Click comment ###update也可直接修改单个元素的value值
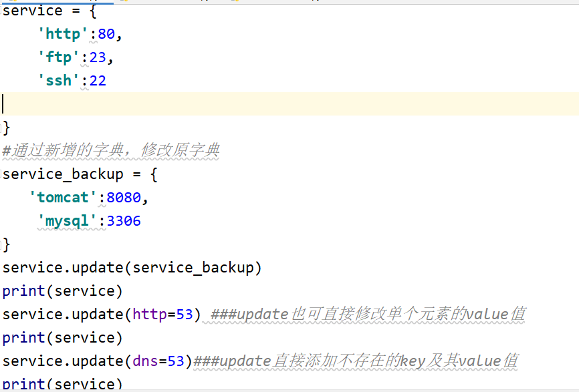The width and height of the screenshot is (579, 392). (x=368, y=314)
